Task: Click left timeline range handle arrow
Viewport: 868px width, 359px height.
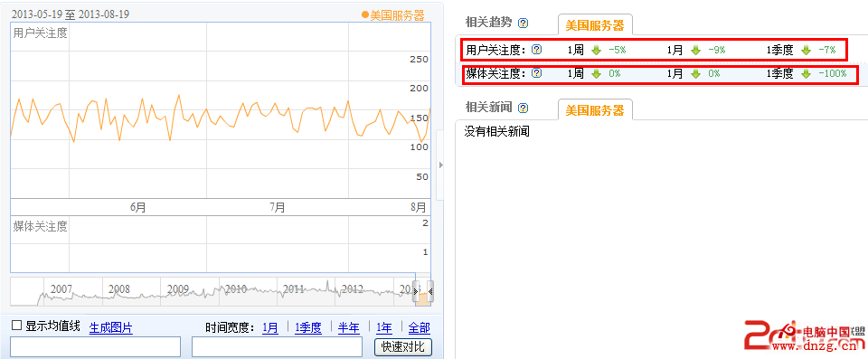Action: [x=416, y=291]
